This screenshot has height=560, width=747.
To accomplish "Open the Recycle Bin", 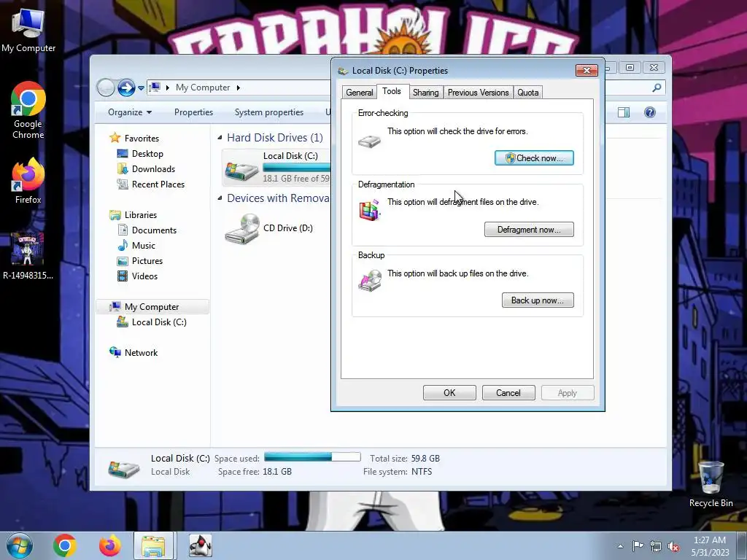I will [x=711, y=483].
